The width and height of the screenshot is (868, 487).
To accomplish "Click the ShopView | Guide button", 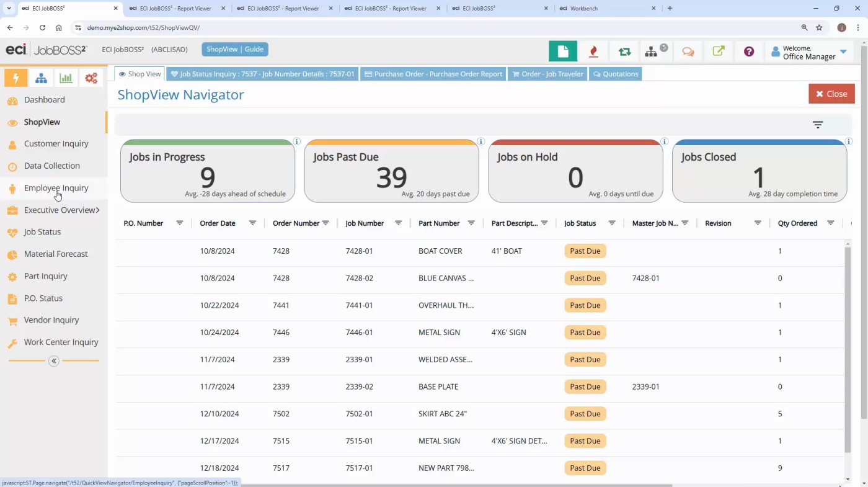I will (x=235, y=50).
